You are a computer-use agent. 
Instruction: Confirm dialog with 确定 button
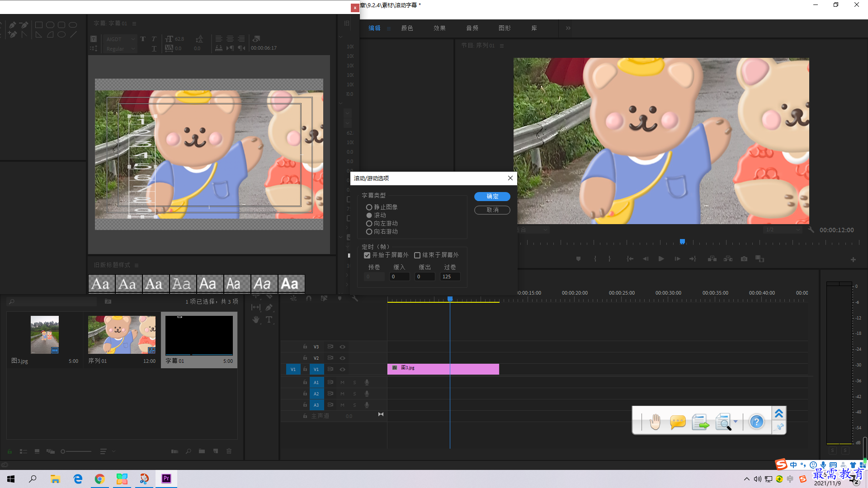point(492,197)
